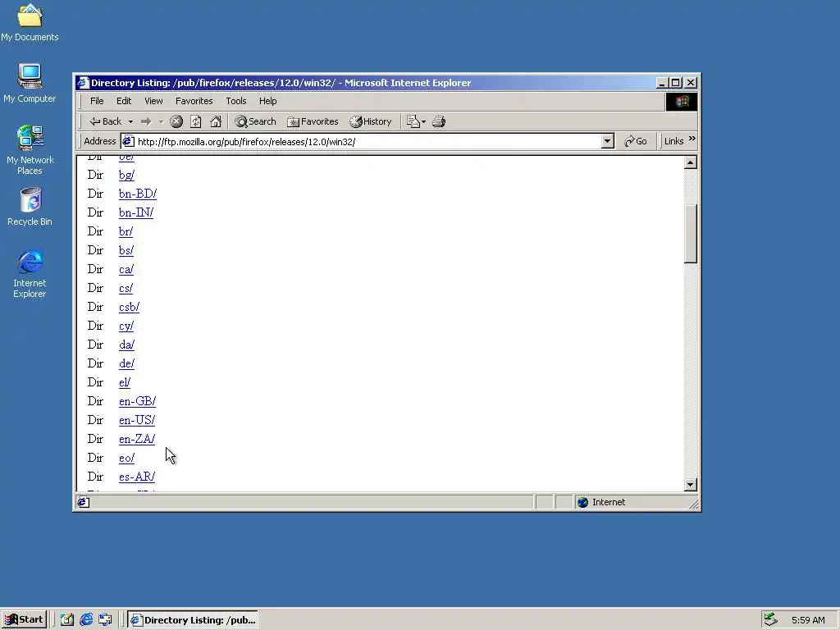The image size is (840, 630).
Task: Open the en-GB/ directory link
Action: tap(137, 401)
